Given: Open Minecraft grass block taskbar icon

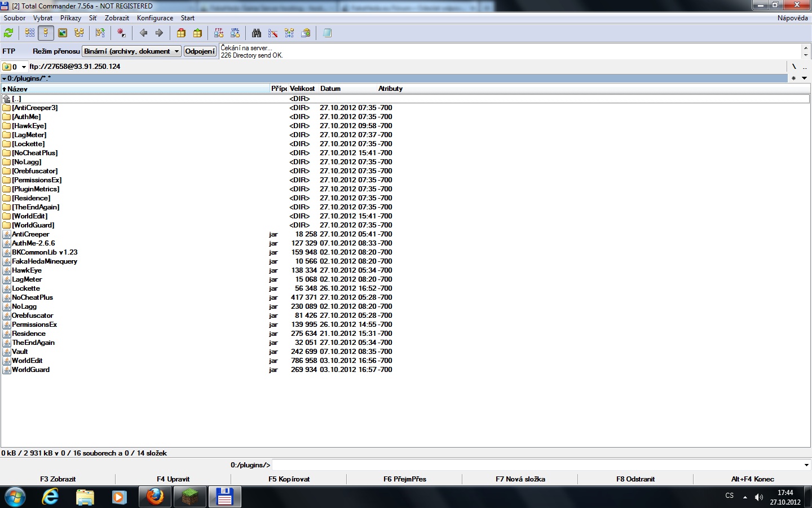Looking at the screenshot, I should pos(189,497).
